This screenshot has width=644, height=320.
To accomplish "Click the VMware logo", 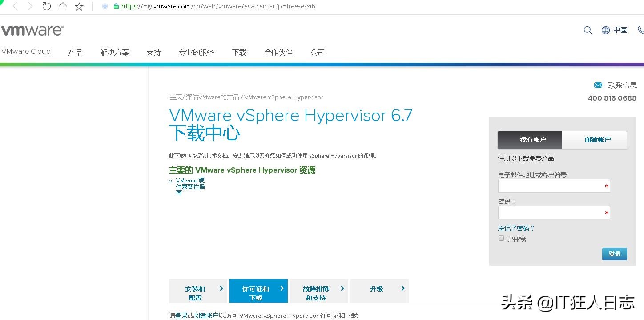I will coord(32,29).
